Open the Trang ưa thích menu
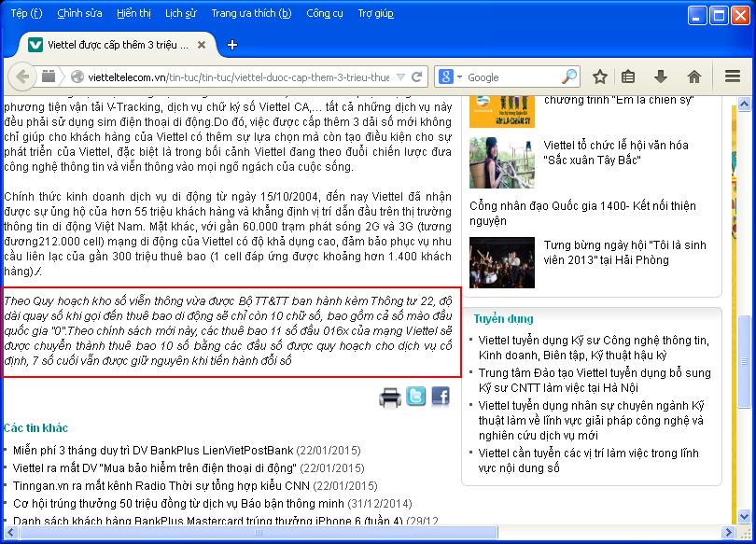Screen dimensions: 756x544 click(251, 13)
